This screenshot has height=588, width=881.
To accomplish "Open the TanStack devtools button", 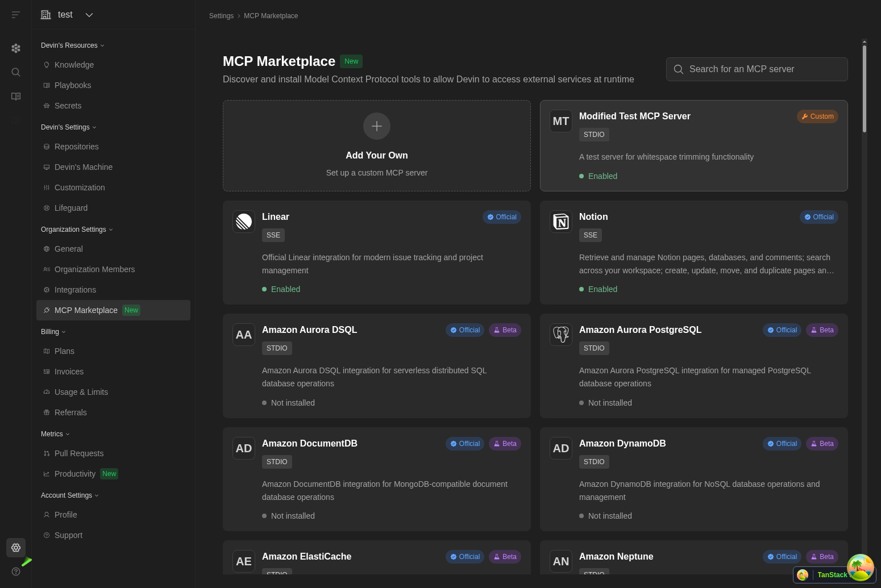I will [x=832, y=575].
